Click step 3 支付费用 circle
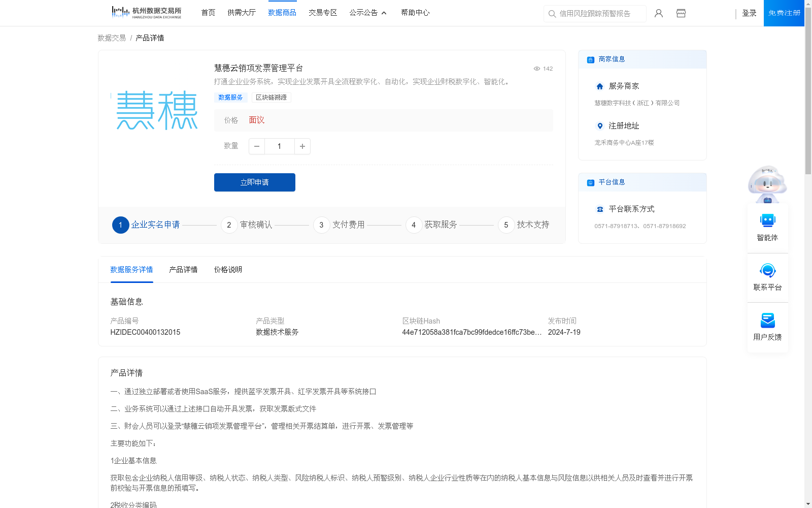Viewport: 812px width, 508px height. coord(321,225)
